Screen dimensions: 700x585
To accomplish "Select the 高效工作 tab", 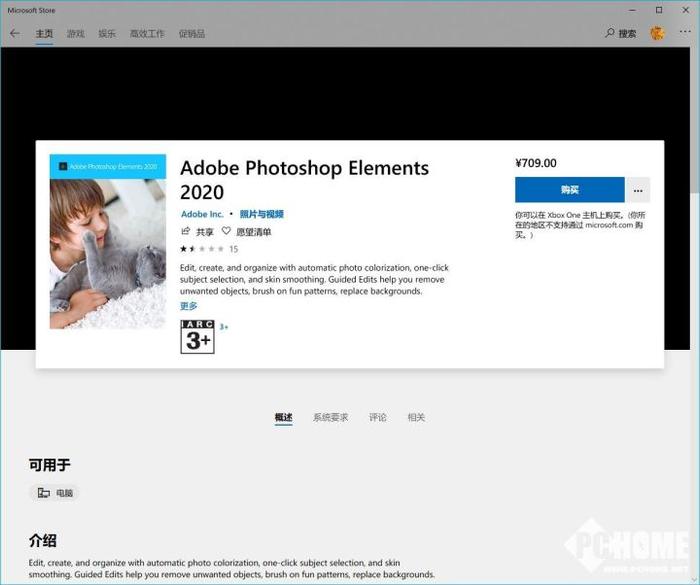I will pyautogui.click(x=147, y=33).
